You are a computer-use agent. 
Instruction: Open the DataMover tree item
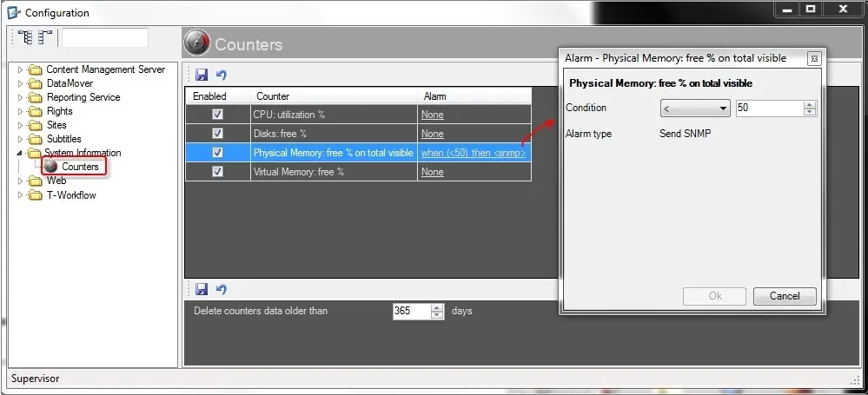tap(70, 83)
